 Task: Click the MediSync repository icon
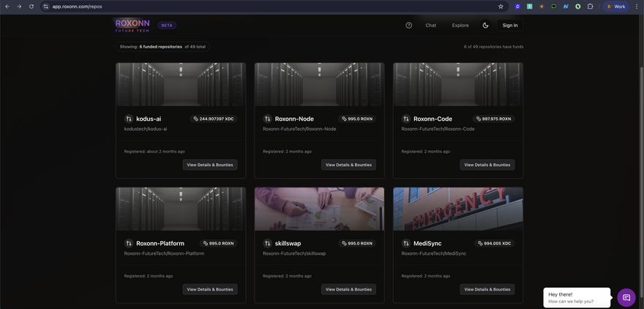(406, 243)
